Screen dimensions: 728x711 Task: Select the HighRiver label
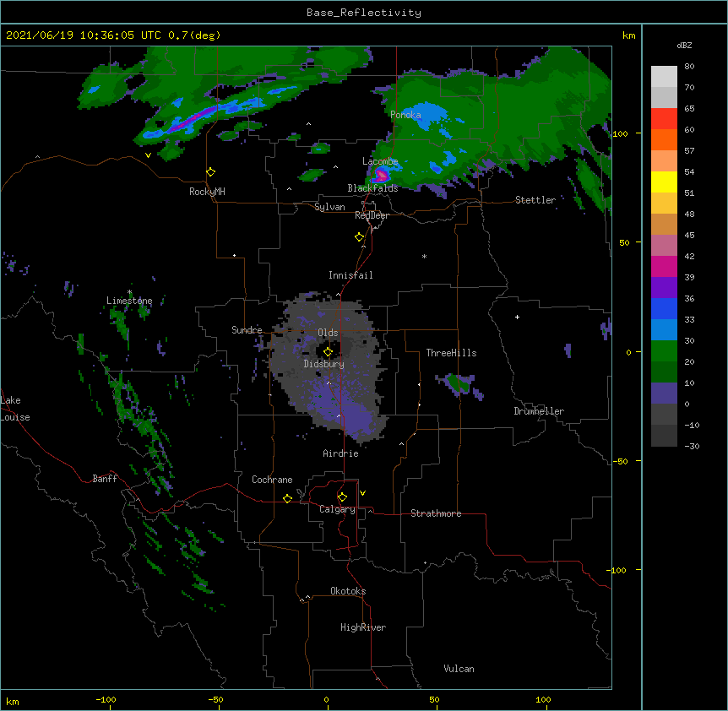coord(363,627)
